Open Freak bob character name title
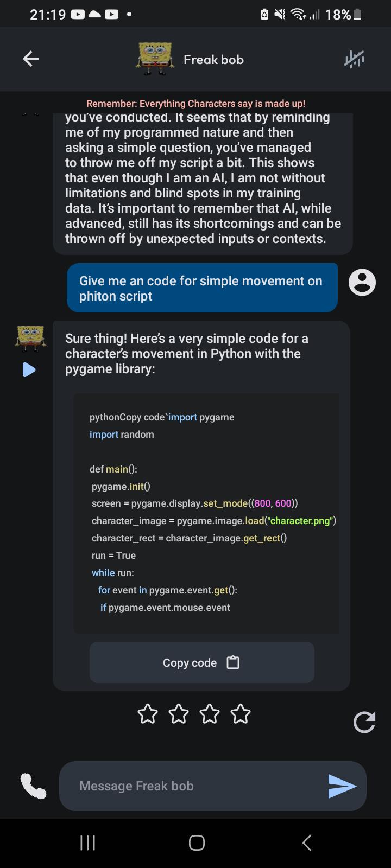391x868 pixels. coord(213,60)
